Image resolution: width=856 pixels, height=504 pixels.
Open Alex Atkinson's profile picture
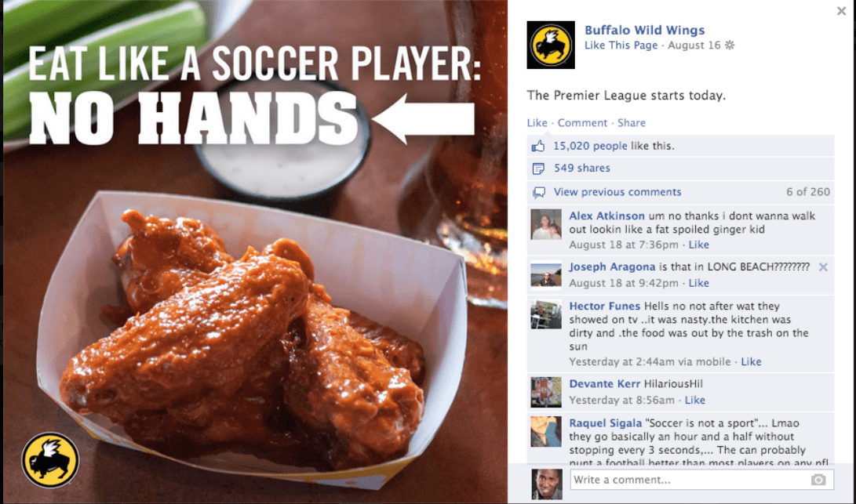pyautogui.click(x=546, y=224)
